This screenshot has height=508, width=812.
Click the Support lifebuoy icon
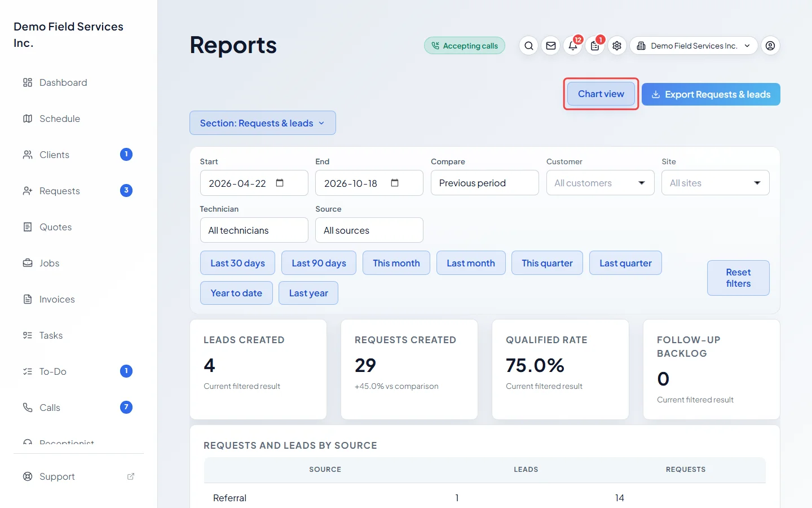[28, 476]
